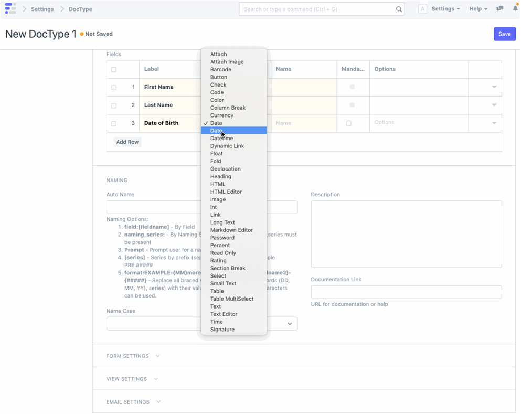Image resolution: width=532 pixels, height=414 pixels.
Task: Click the Add Row button
Action: (127, 142)
